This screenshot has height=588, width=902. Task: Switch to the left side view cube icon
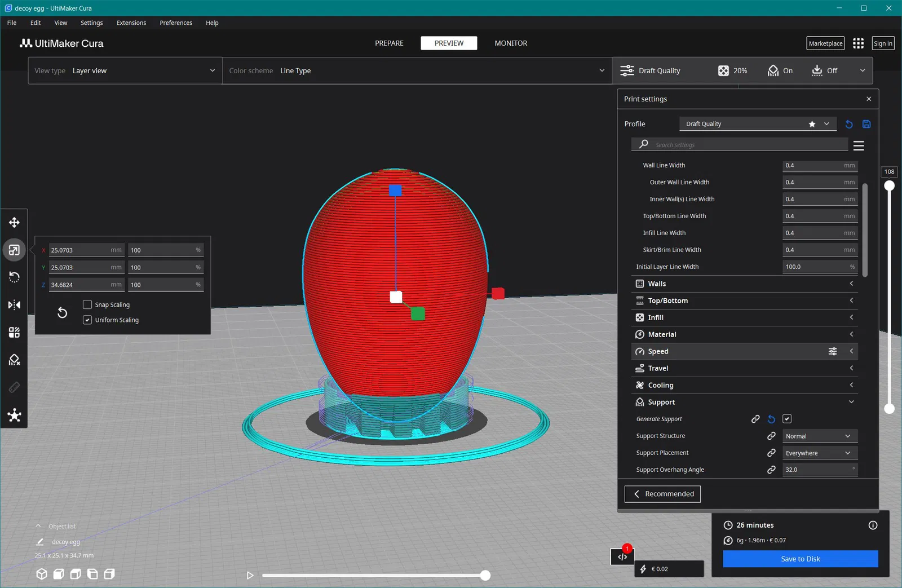[x=92, y=574]
